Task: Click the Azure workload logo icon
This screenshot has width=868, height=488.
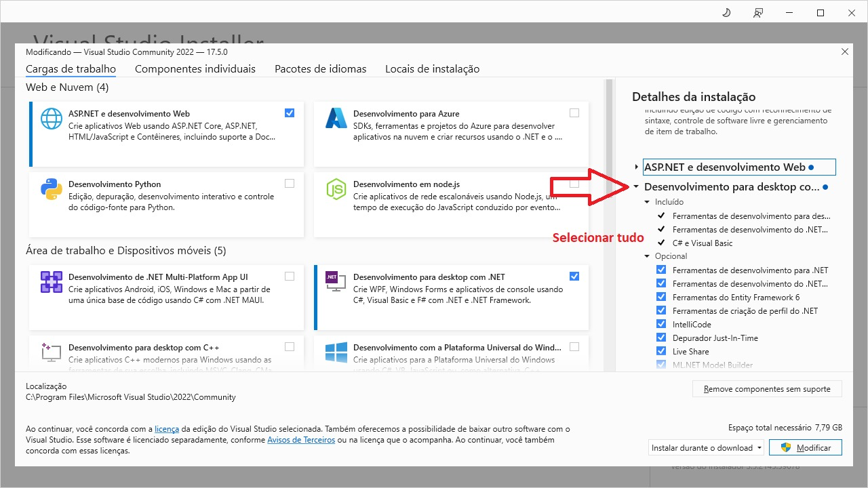Action: (x=336, y=119)
